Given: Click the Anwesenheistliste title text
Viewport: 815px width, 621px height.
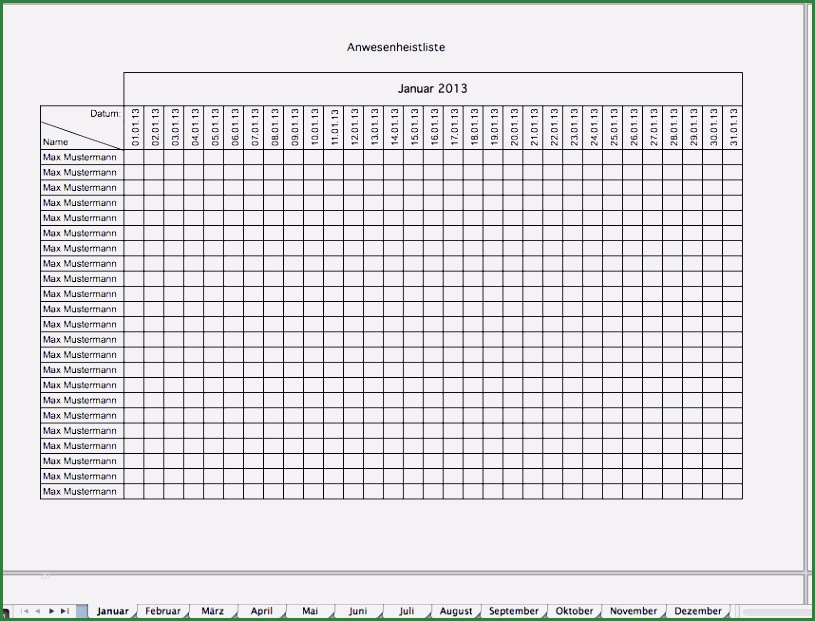Looking at the screenshot, I should tap(397, 46).
